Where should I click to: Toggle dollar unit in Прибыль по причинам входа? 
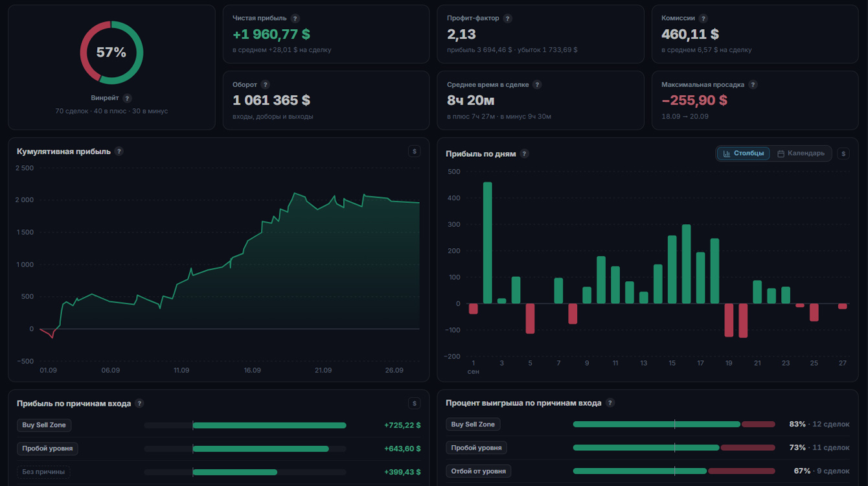(x=415, y=403)
